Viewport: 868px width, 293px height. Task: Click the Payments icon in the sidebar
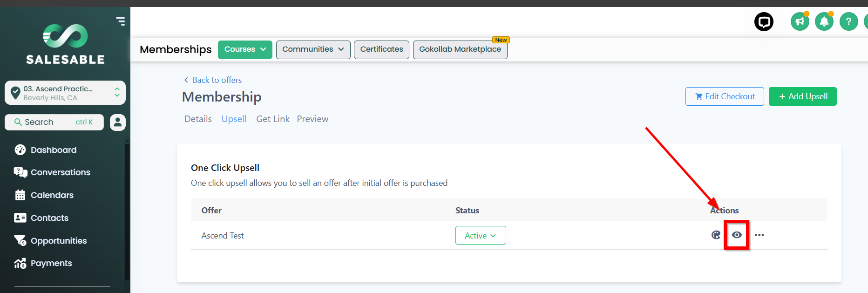[20, 263]
